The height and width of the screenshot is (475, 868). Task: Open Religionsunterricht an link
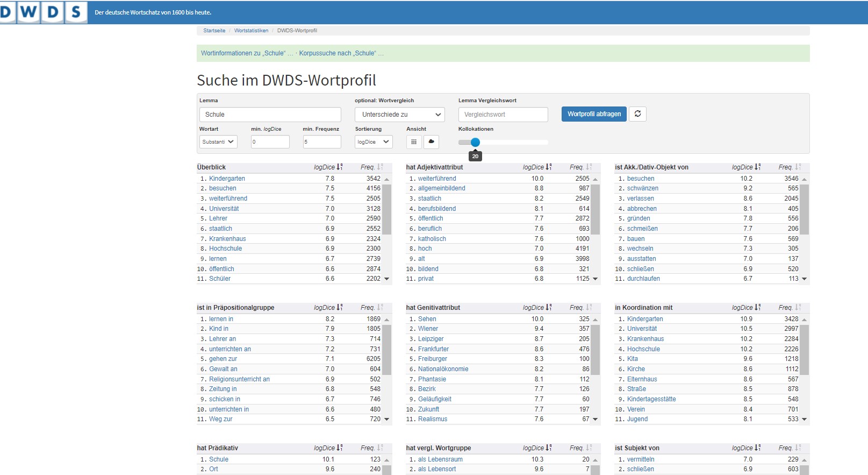tap(239, 379)
